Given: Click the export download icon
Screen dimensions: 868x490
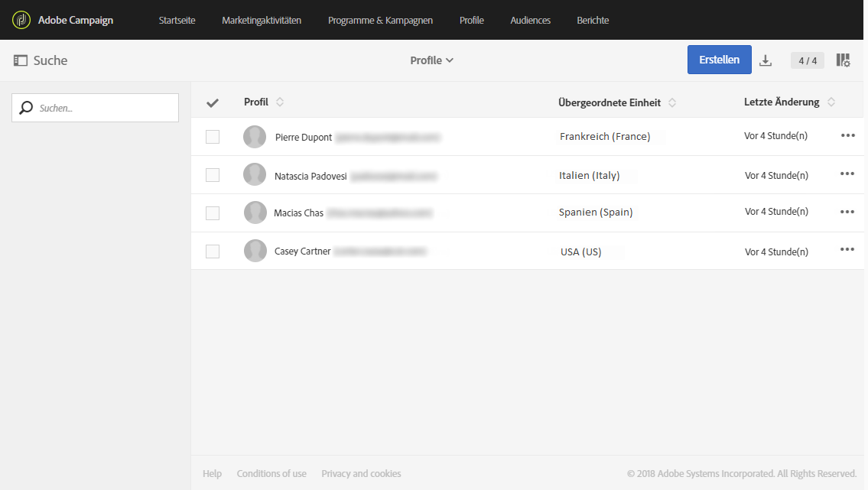Looking at the screenshot, I should tap(766, 61).
